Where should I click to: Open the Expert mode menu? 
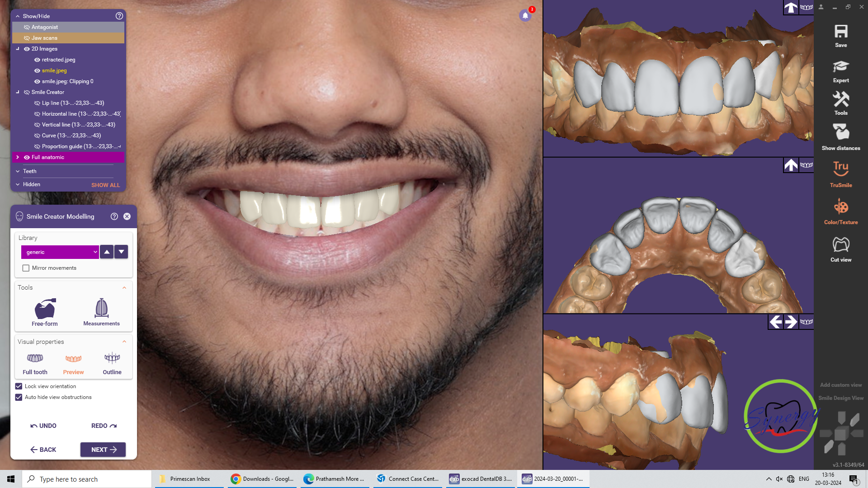click(x=841, y=71)
